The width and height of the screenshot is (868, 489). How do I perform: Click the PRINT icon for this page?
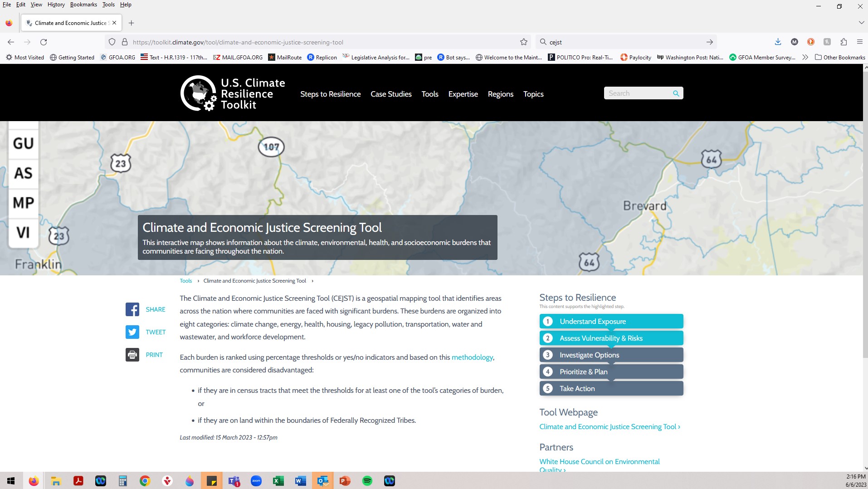(132, 355)
